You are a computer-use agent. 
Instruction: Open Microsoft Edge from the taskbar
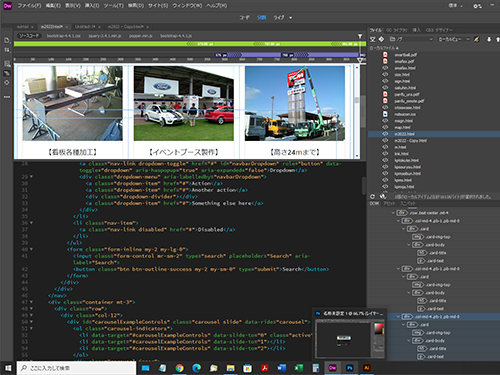click(x=197, y=368)
